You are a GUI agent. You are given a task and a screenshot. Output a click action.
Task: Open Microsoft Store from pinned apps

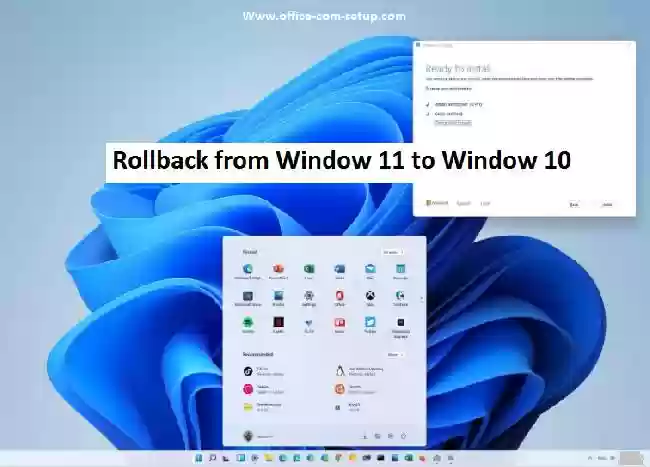point(248,296)
